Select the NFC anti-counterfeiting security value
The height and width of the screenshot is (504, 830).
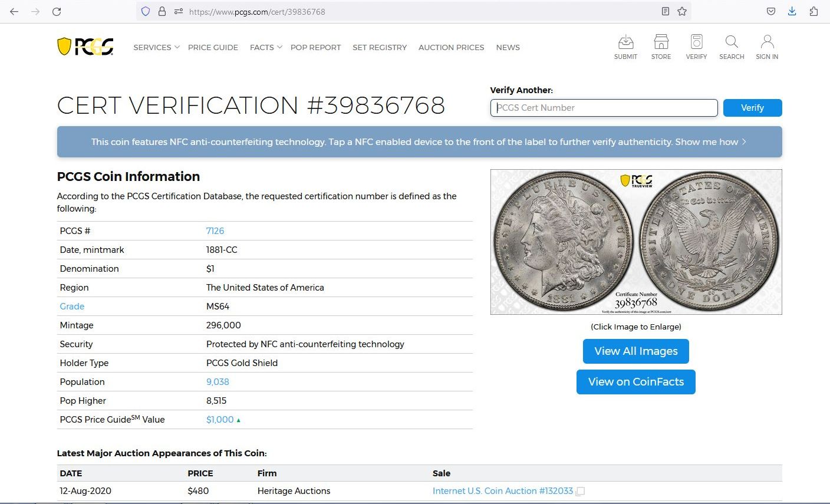(x=305, y=344)
